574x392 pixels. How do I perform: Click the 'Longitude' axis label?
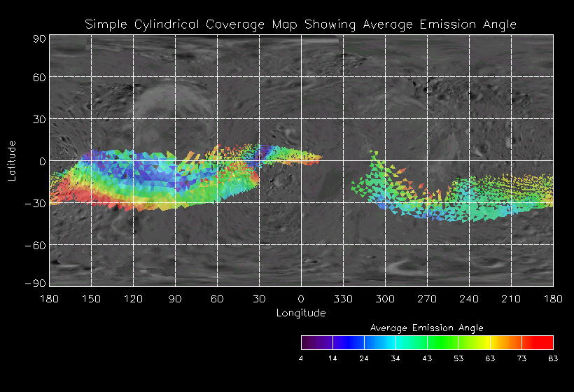pyautogui.click(x=301, y=313)
